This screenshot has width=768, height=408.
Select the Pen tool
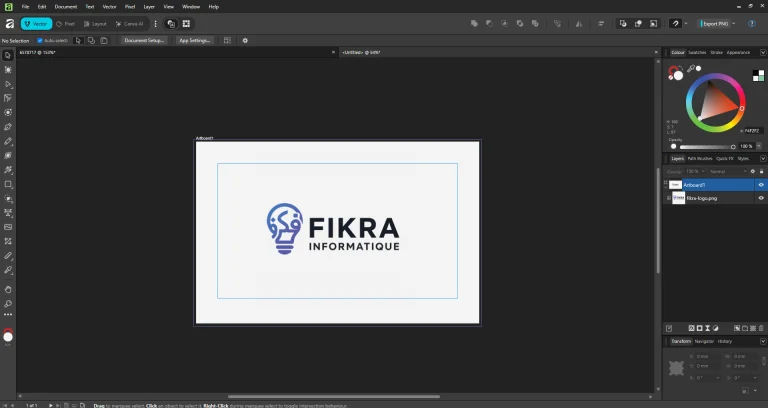(8, 127)
